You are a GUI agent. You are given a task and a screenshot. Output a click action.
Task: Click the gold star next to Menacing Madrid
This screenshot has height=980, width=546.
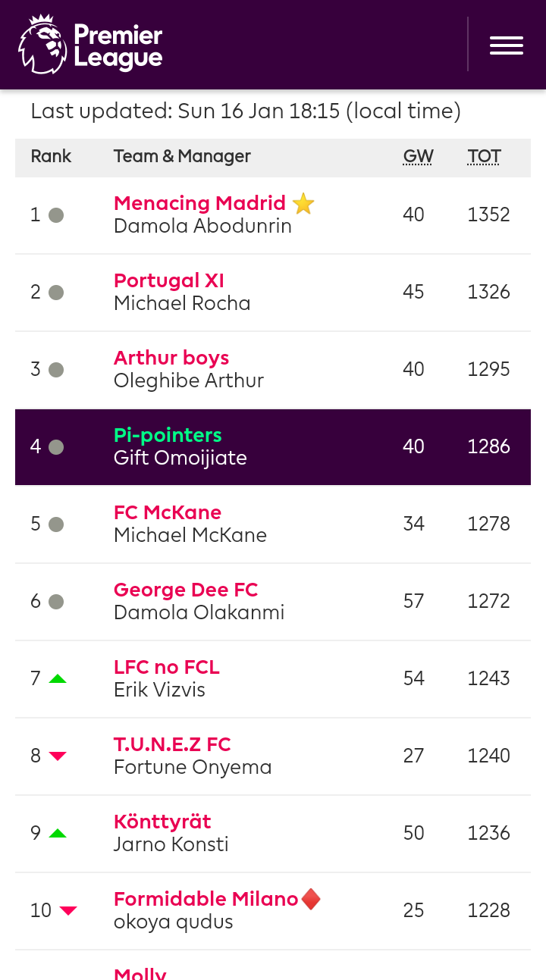(303, 204)
